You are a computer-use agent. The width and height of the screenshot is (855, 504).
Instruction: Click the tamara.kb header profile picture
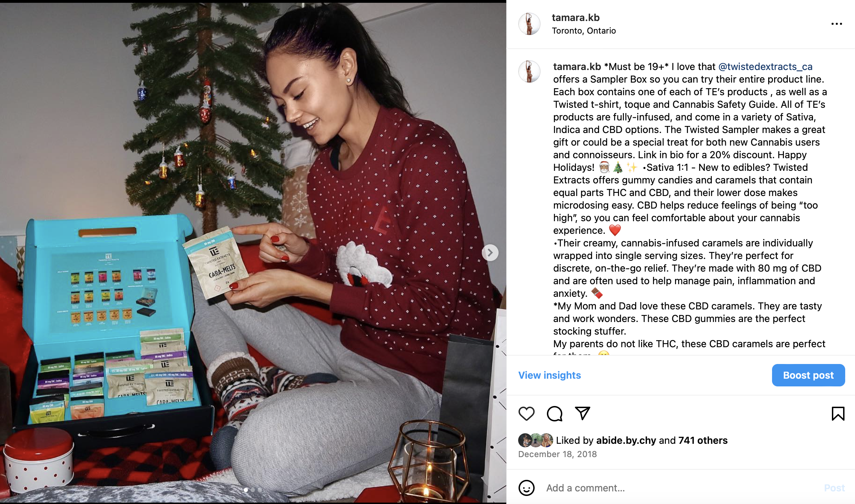529,24
